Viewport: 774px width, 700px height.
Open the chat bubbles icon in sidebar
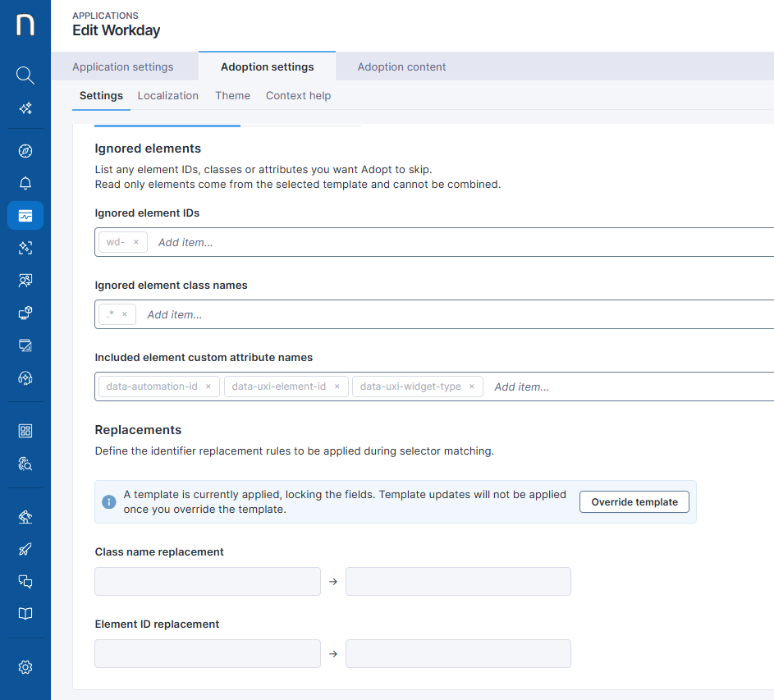point(25,581)
